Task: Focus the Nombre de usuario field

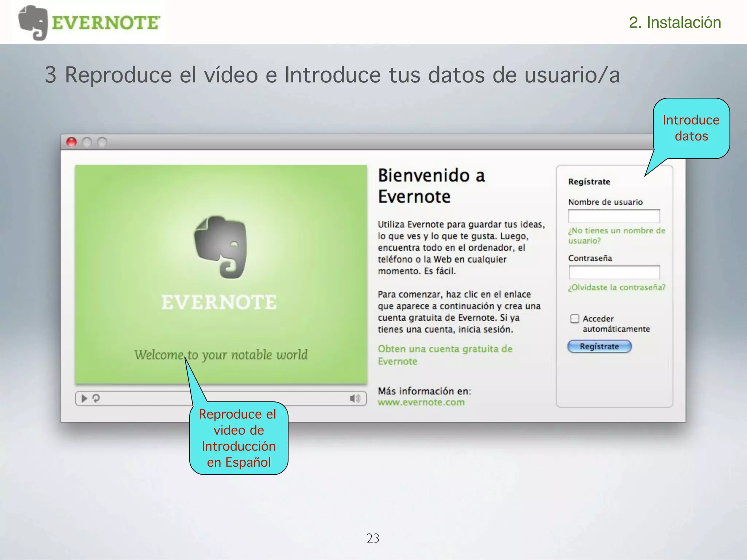Action: pos(614,216)
